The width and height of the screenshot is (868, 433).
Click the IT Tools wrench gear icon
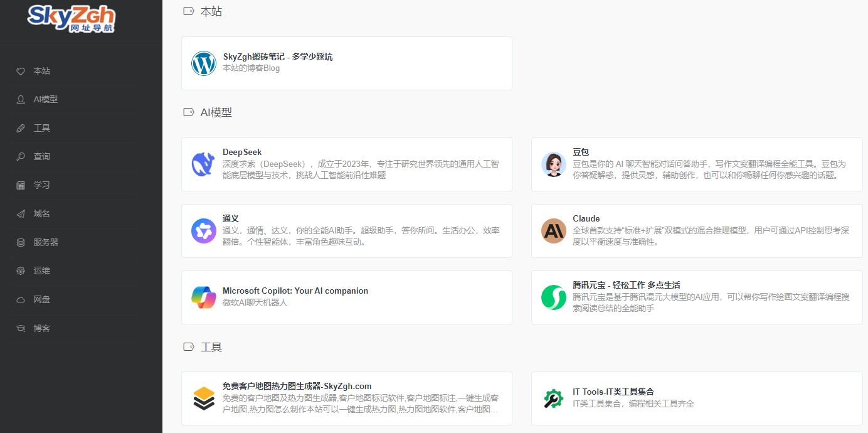coord(554,398)
